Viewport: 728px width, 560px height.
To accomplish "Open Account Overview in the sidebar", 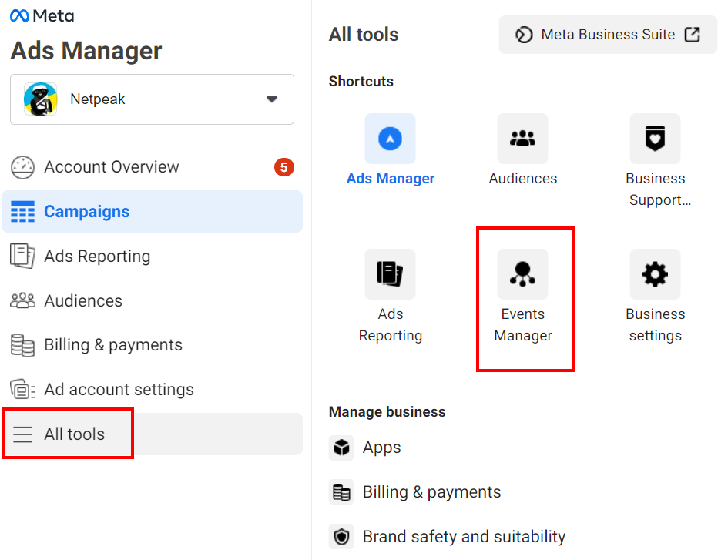I will (x=152, y=167).
